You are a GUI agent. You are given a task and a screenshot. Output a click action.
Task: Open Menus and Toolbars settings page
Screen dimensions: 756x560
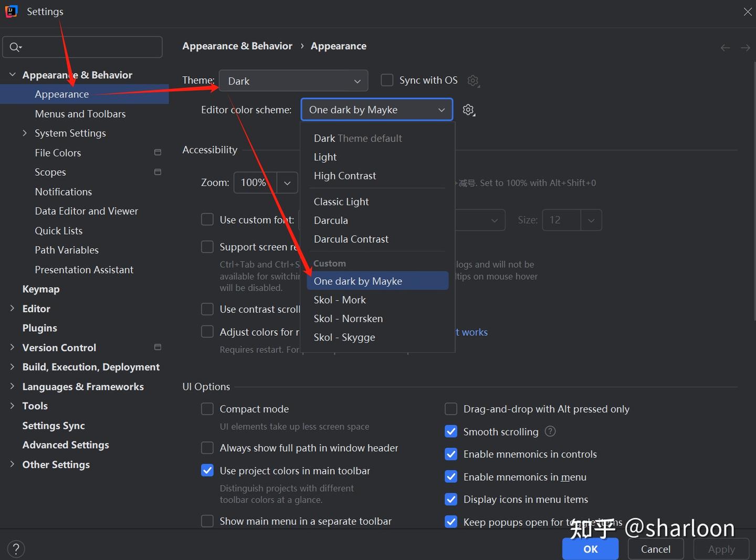[80, 114]
